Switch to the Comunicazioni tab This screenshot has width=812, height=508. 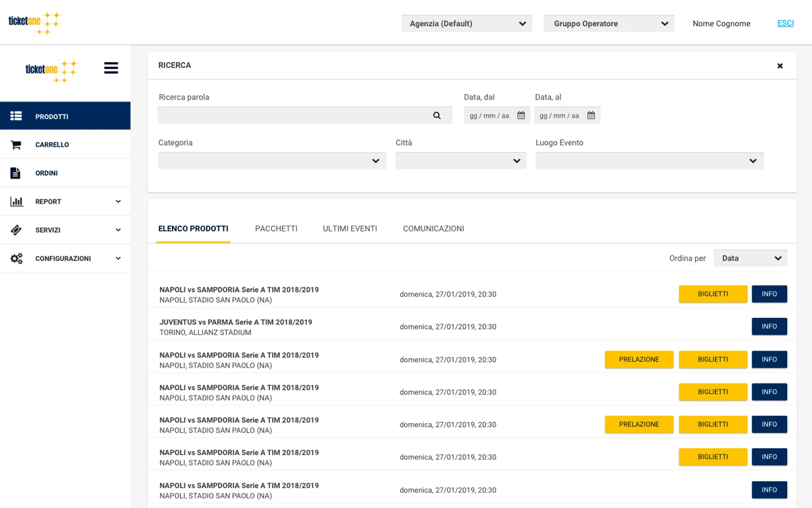[433, 229]
